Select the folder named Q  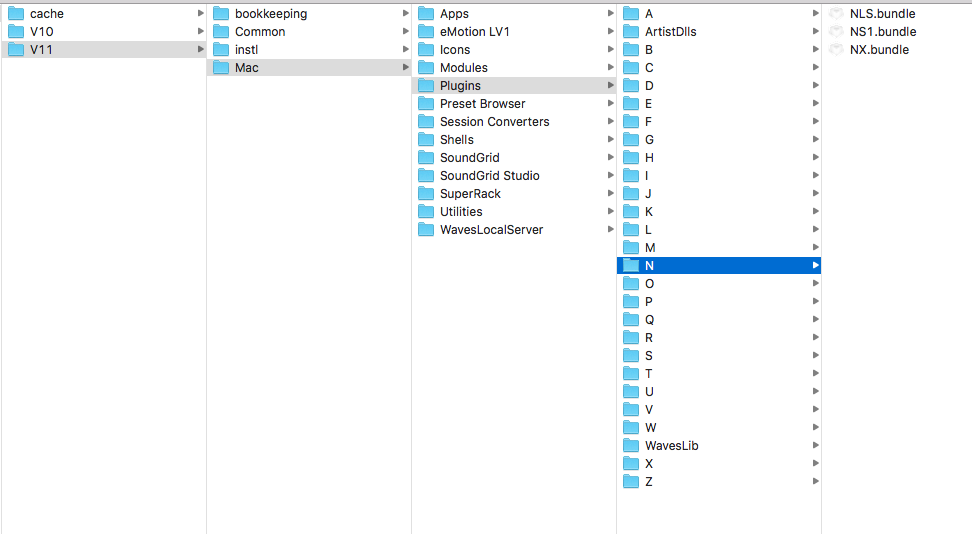pyautogui.click(x=719, y=319)
